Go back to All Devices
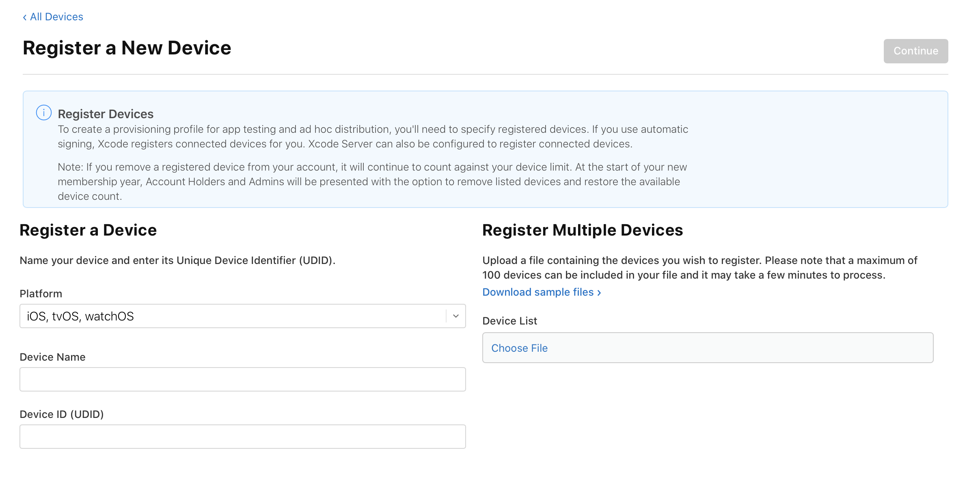This screenshot has height=489, width=980. [x=56, y=17]
